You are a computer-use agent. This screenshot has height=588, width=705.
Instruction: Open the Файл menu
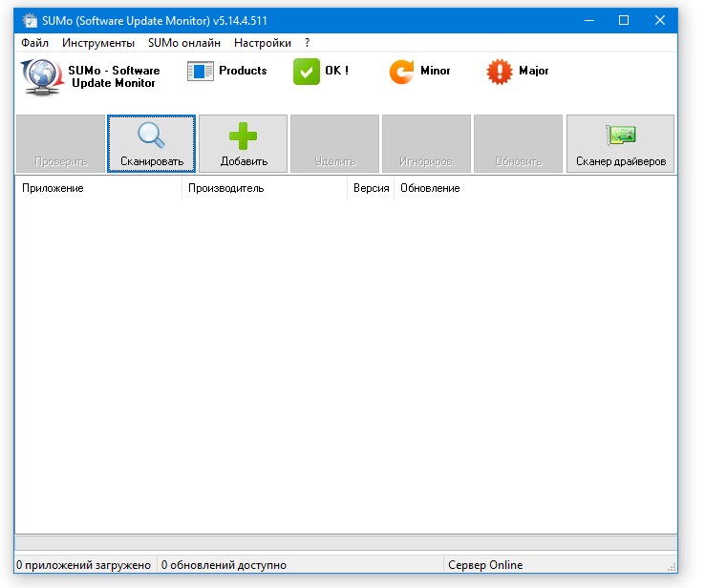click(x=34, y=43)
